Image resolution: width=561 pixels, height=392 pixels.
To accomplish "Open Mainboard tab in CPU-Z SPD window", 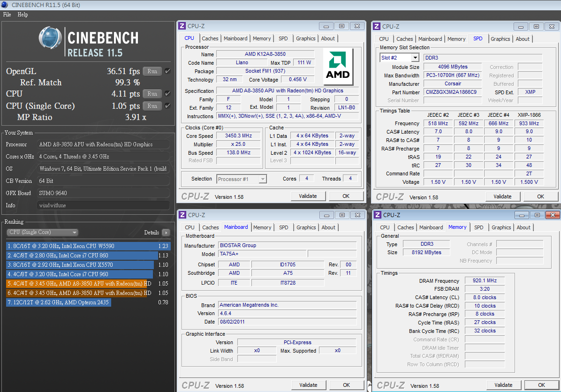I will point(430,39).
